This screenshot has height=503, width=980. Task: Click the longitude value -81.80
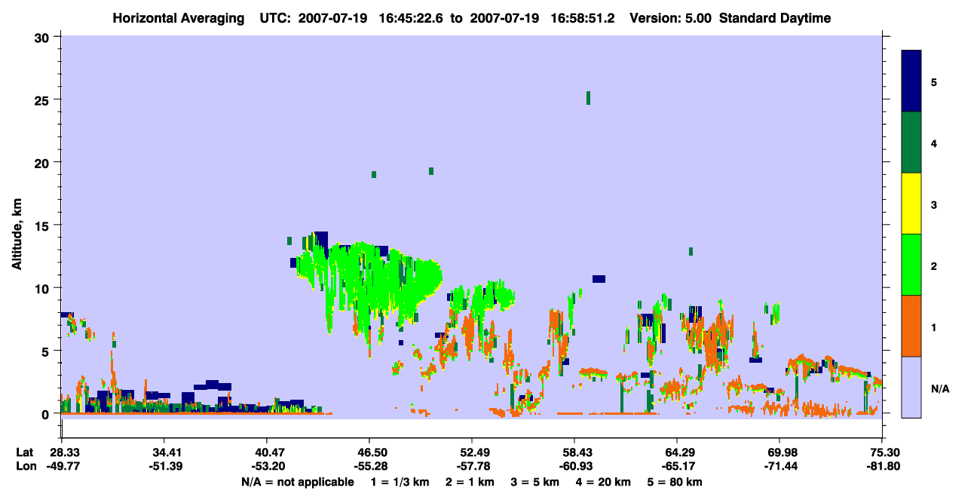[882, 467]
